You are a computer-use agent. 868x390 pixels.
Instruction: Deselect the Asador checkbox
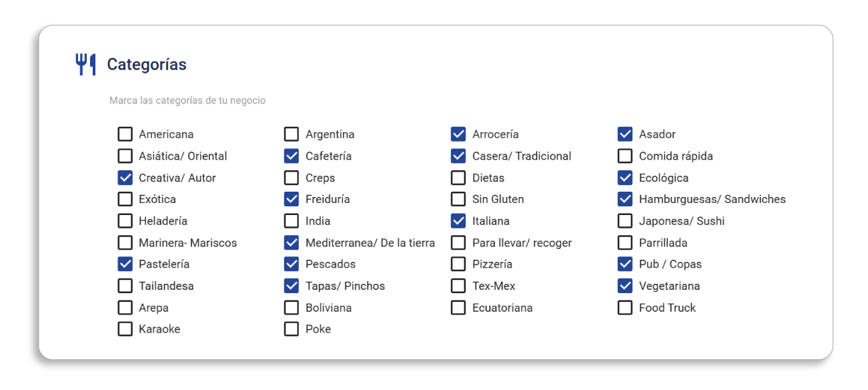(625, 134)
